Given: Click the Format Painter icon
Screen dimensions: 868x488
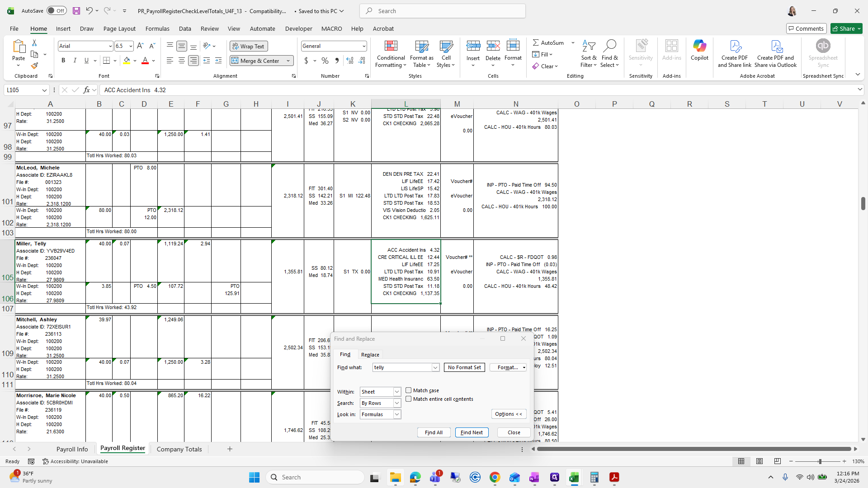Looking at the screenshot, I should pyautogui.click(x=34, y=66).
